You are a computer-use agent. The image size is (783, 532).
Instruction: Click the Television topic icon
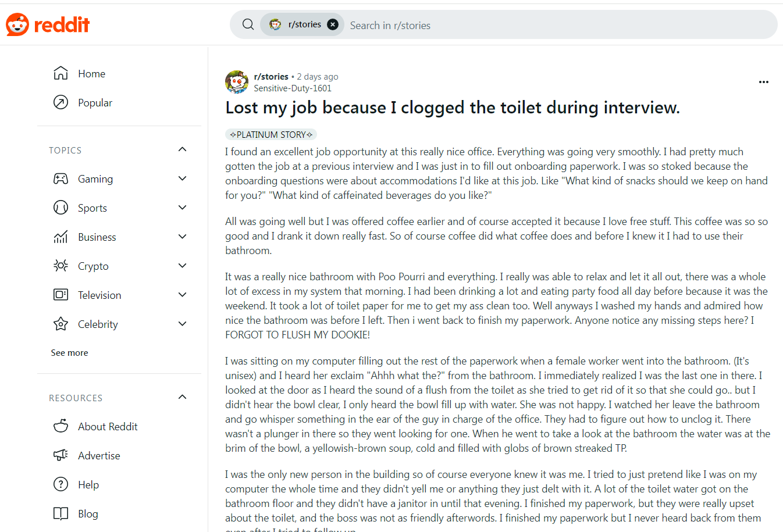[x=60, y=295]
